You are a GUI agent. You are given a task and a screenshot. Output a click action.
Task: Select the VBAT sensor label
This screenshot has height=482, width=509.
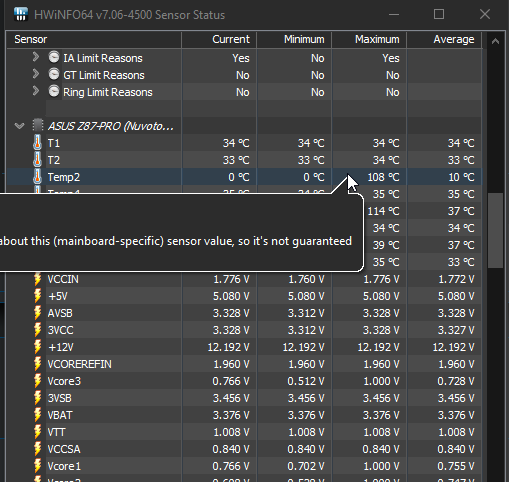60,415
